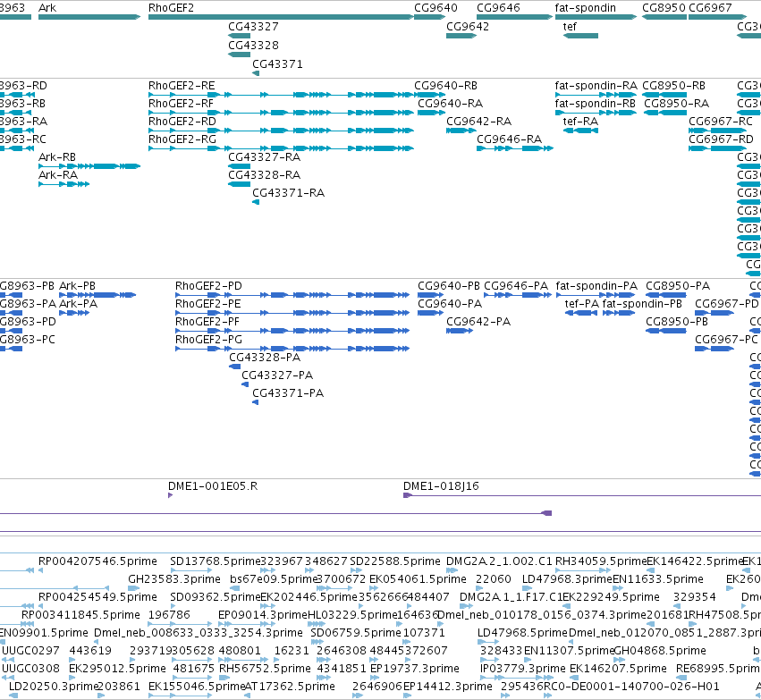Click EST EP19737.3prime
This screenshot has height=700, width=761.
414,669
